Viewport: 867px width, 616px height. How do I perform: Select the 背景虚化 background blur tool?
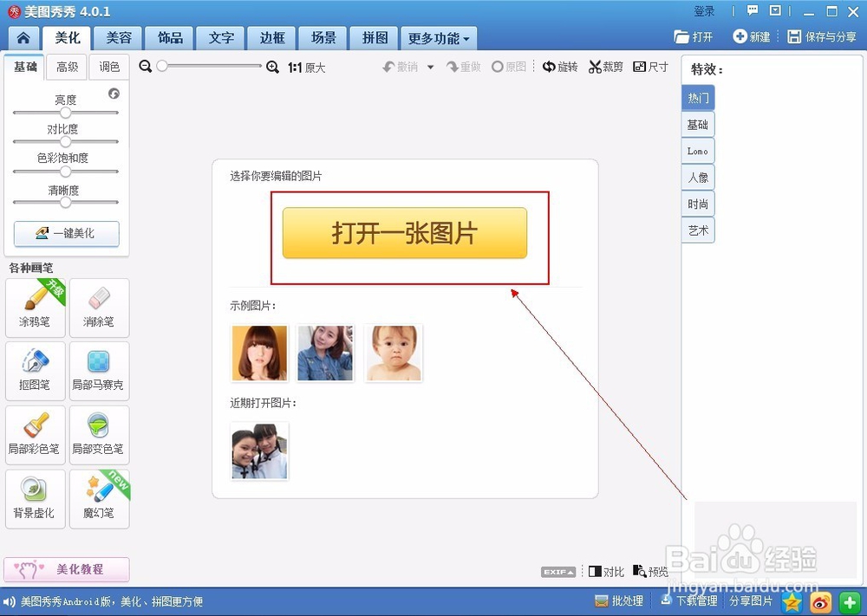[x=35, y=498]
